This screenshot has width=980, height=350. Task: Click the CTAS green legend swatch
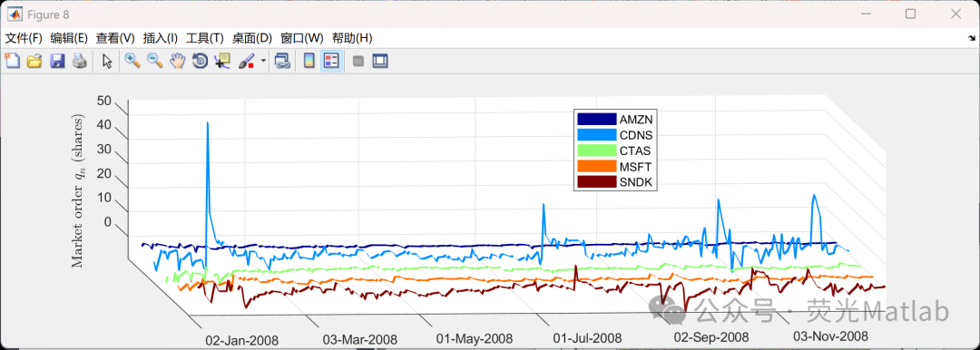coord(596,151)
